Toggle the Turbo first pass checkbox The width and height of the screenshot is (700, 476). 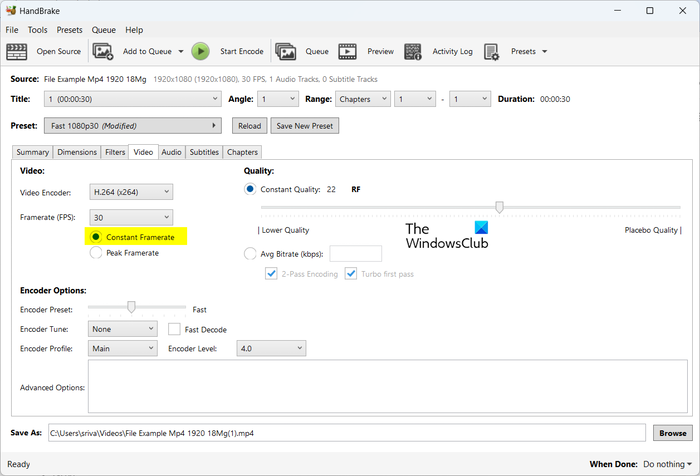tap(351, 274)
